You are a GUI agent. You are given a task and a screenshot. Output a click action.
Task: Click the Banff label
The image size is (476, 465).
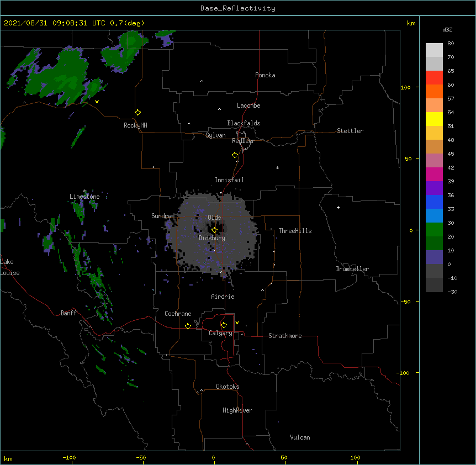(x=68, y=313)
